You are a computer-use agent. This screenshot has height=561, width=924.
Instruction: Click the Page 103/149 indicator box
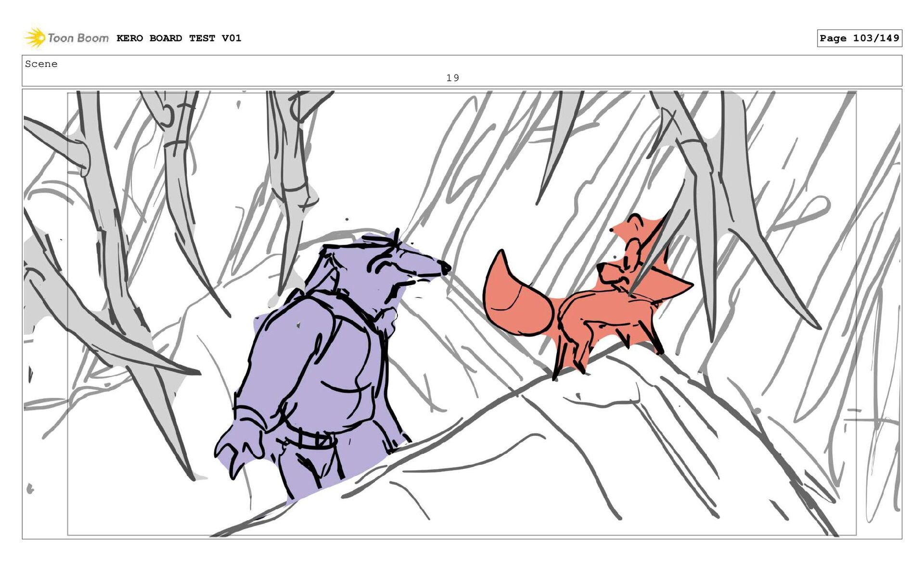coord(859,38)
